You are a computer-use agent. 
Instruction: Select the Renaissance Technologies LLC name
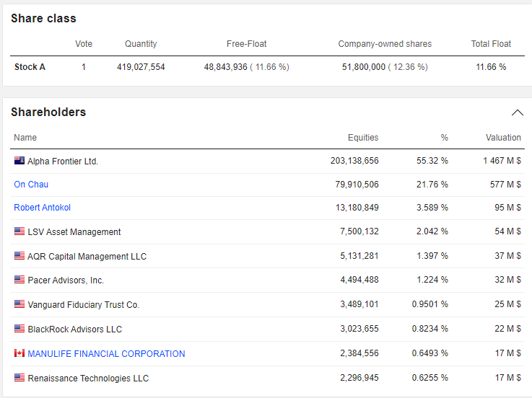click(88, 378)
